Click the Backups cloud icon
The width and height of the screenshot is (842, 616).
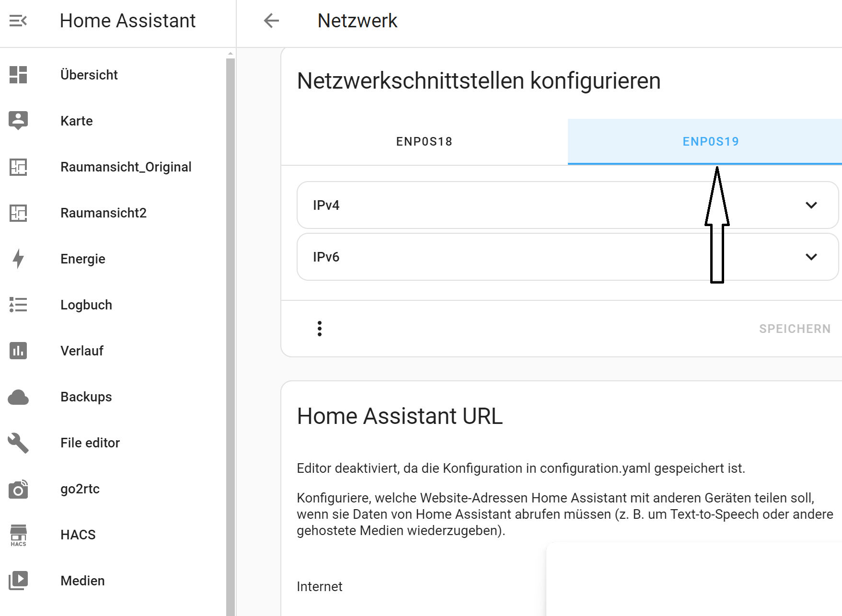[18, 397]
